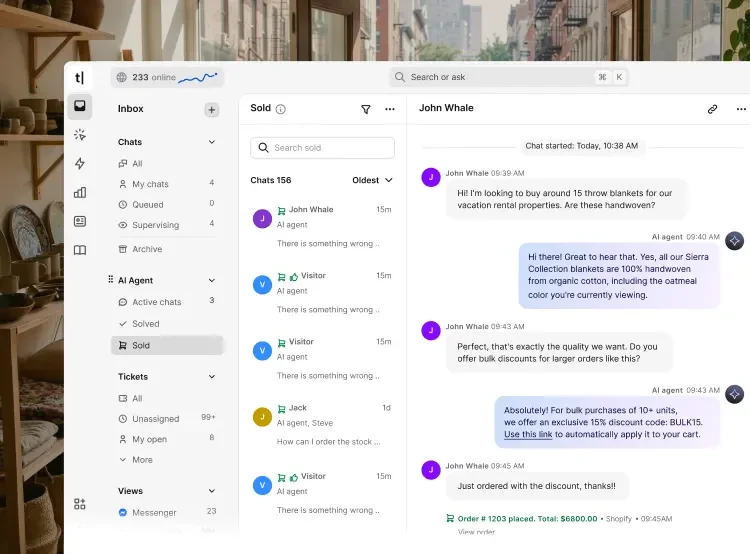The width and height of the screenshot is (750, 554).
Task: Click the filter funnel icon in Sold header
Action: [x=365, y=109]
